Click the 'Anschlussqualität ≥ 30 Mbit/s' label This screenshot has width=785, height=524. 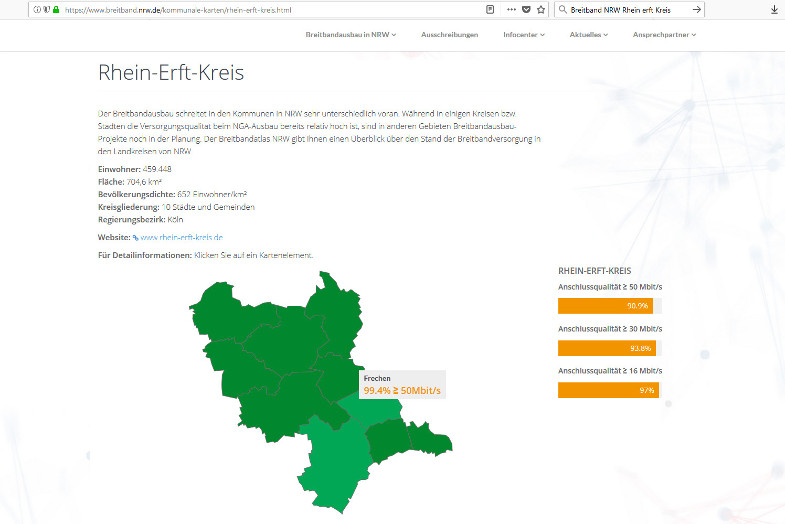(x=610, y=329)
